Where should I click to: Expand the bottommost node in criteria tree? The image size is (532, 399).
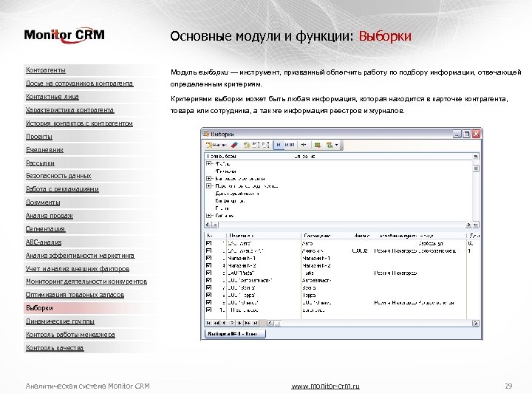click(209, 216)
